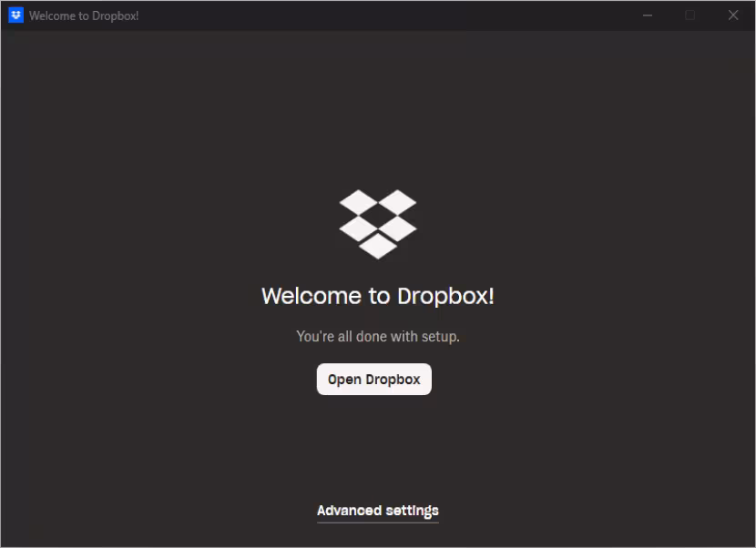Screen dimensions: 756x548
Task: Open the Advanced settings link
Action: (x=377, y=511)
